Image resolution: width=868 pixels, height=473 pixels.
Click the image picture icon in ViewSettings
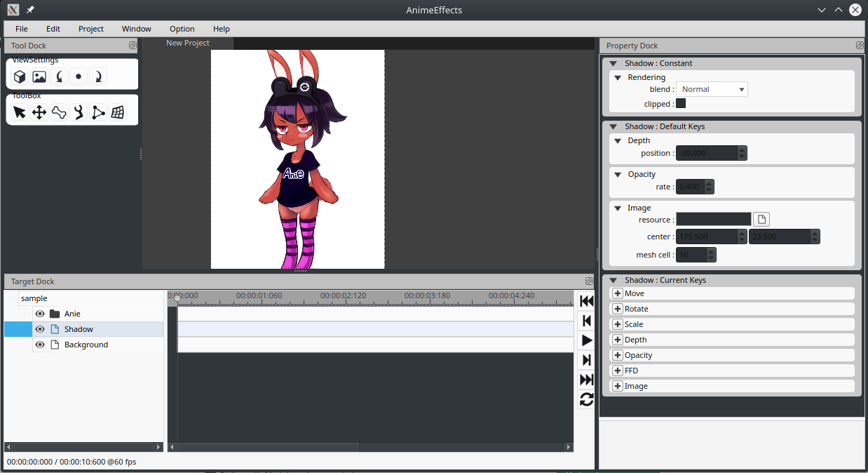click(x=39, y=76)
